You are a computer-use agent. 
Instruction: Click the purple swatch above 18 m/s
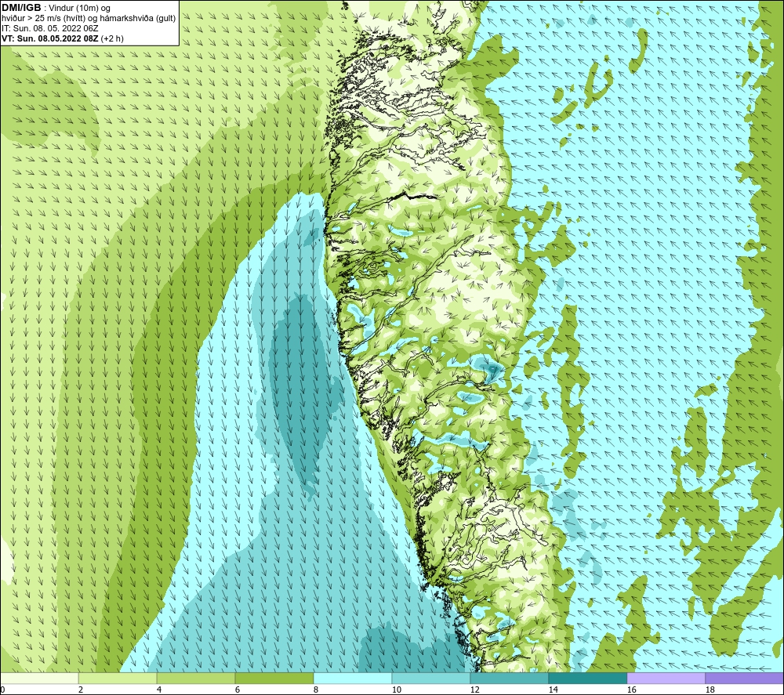pos(744,679)
